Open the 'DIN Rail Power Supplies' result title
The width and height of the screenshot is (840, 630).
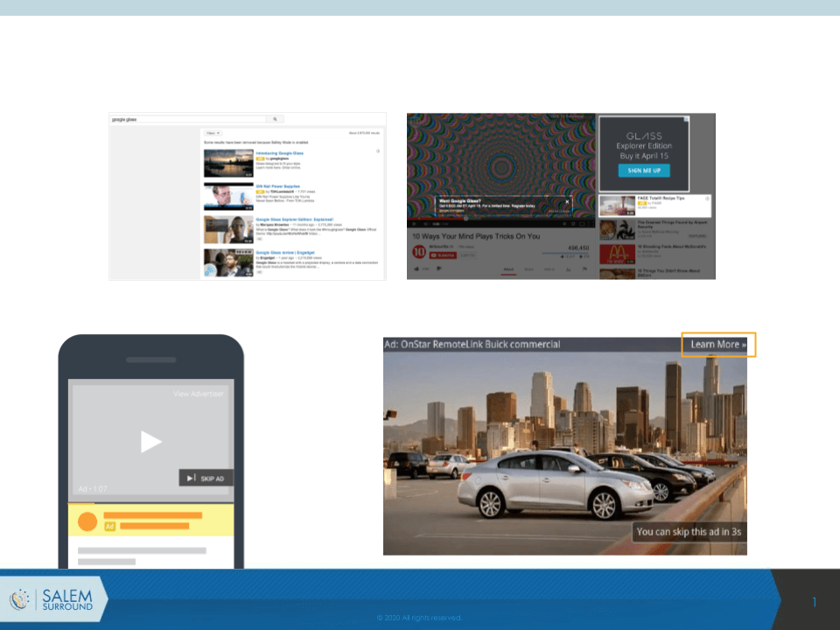(278, 186)
